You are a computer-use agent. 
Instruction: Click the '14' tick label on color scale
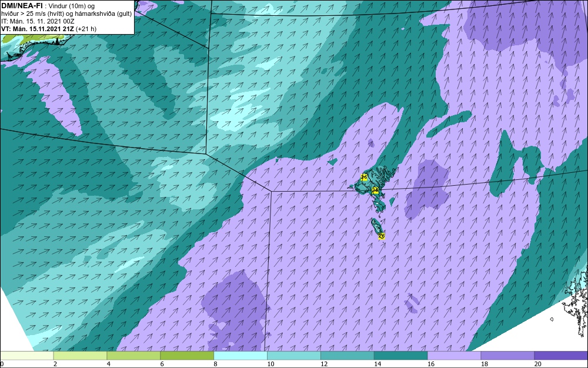pyautogui.click(x=377, y=364)
